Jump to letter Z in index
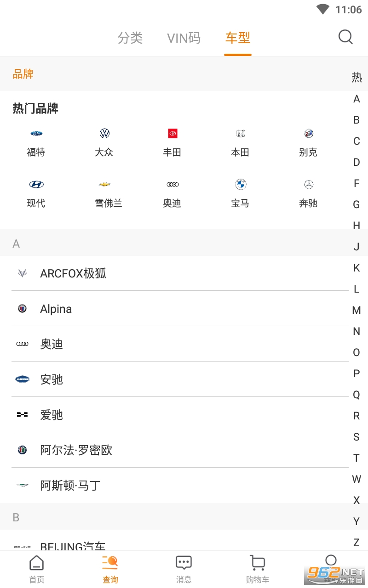The width and height of the screenshot is (368, 588). [x=356, y=543]
